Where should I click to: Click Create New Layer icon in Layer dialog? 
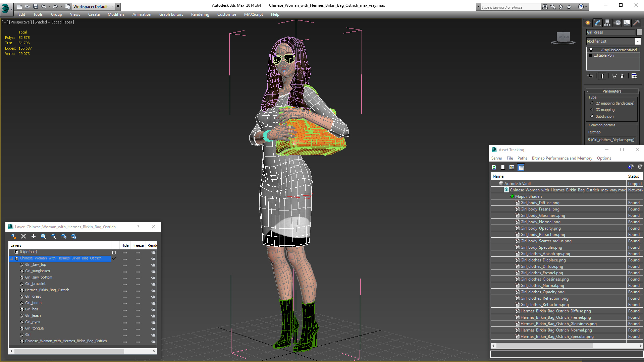click(13, 236)
